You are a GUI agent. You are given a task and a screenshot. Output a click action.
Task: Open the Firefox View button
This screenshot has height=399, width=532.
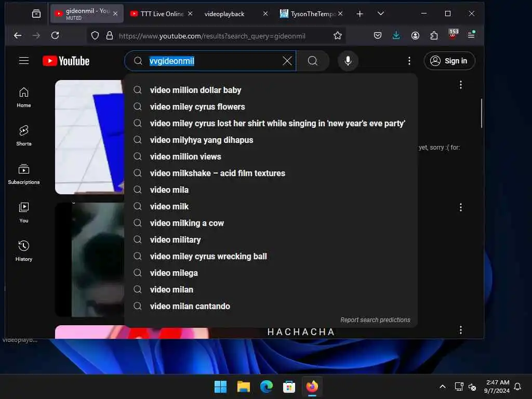click(36, 14)
